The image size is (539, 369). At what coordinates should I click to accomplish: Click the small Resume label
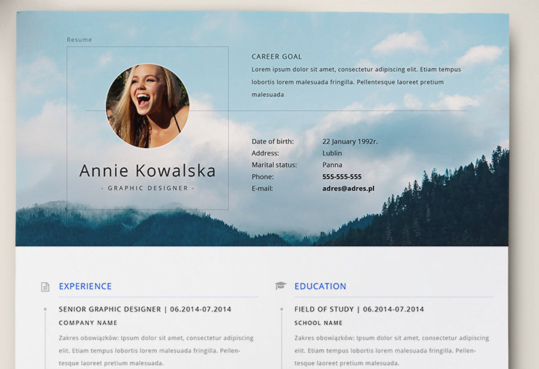click(x=79, y=40)
